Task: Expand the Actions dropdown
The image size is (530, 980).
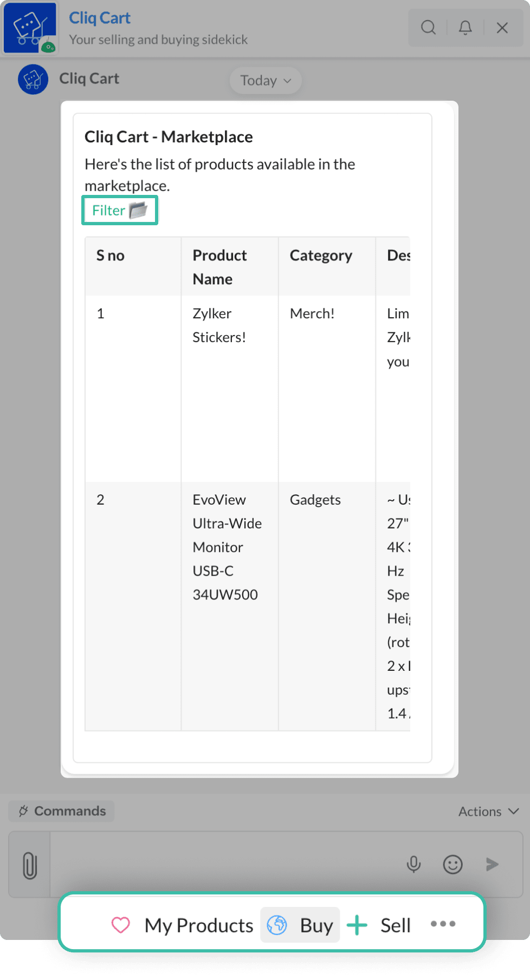Action: pos(488,811)
